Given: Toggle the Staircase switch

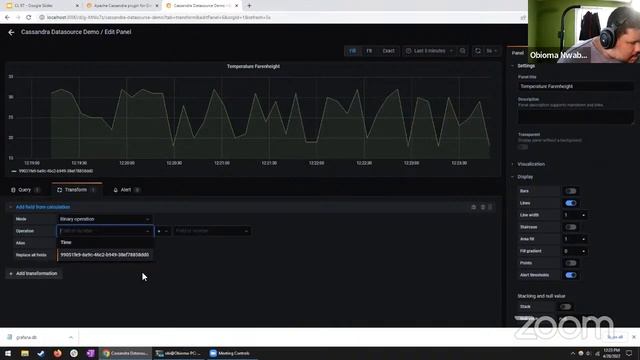Looking at the screenshot, I should point(571,227).
